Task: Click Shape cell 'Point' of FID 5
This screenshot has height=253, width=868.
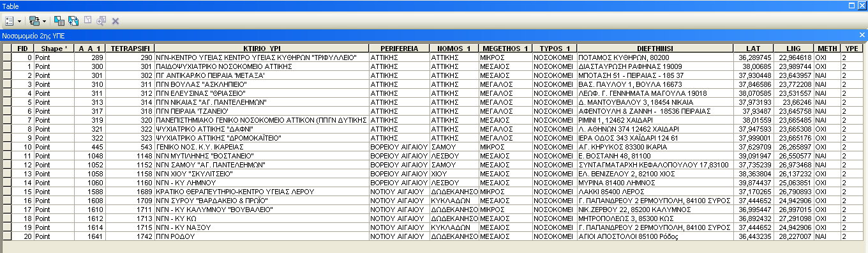Action: tap(53, 102)
